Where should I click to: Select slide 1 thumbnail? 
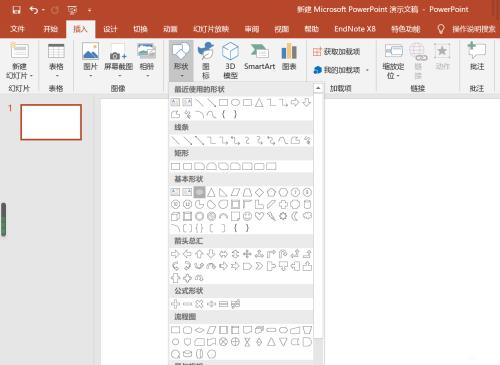(51, 122)
